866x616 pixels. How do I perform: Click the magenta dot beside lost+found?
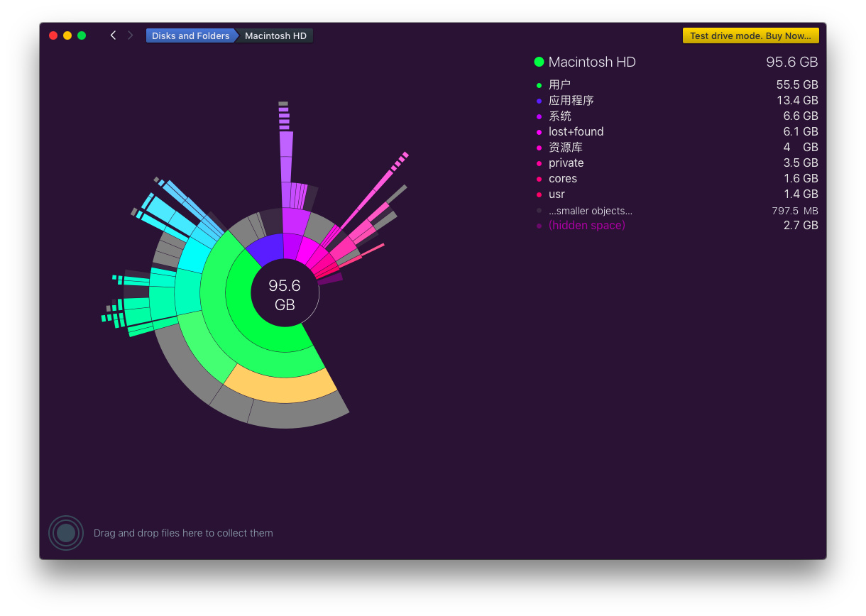pos(539,132)
